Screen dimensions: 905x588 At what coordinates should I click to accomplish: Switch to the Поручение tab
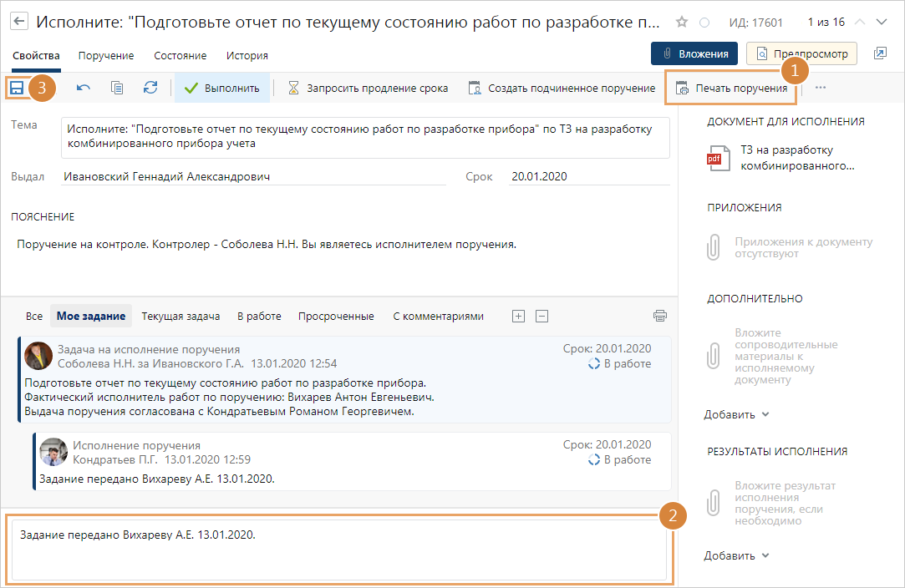coord(106,56)
